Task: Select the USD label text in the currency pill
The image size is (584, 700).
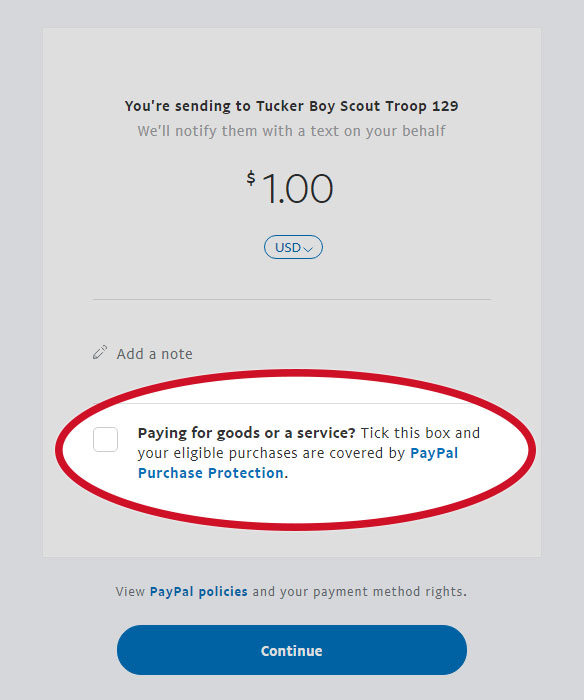Action: click(288, 247)
